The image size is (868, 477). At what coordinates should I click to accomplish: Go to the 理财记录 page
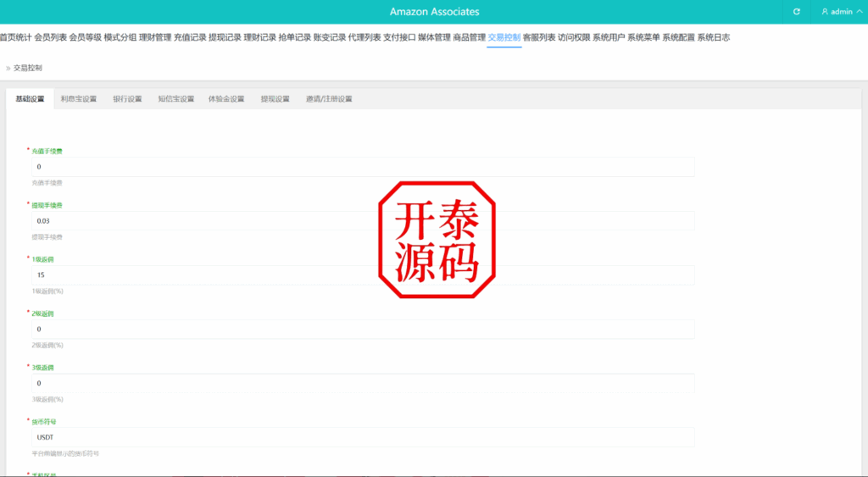(x=259, y=37)
